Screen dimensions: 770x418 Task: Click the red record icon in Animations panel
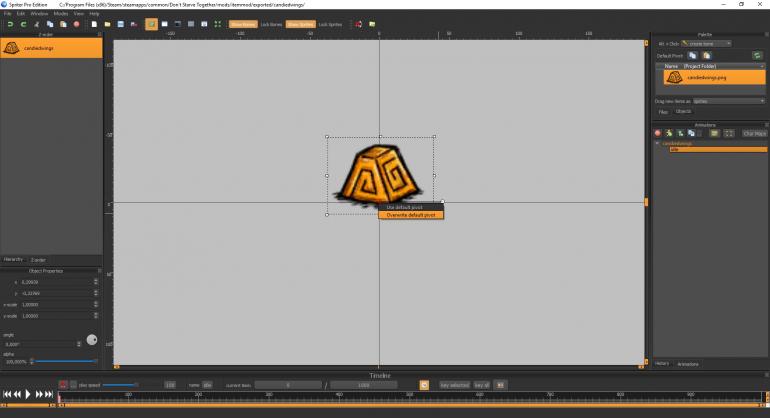click(x=658, y=133)
